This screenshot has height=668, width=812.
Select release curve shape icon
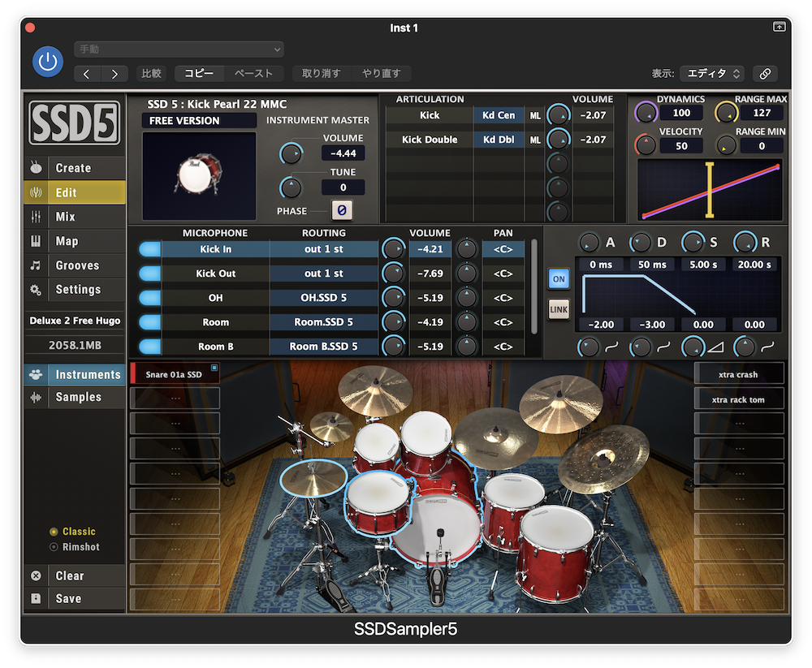[767, 347]
